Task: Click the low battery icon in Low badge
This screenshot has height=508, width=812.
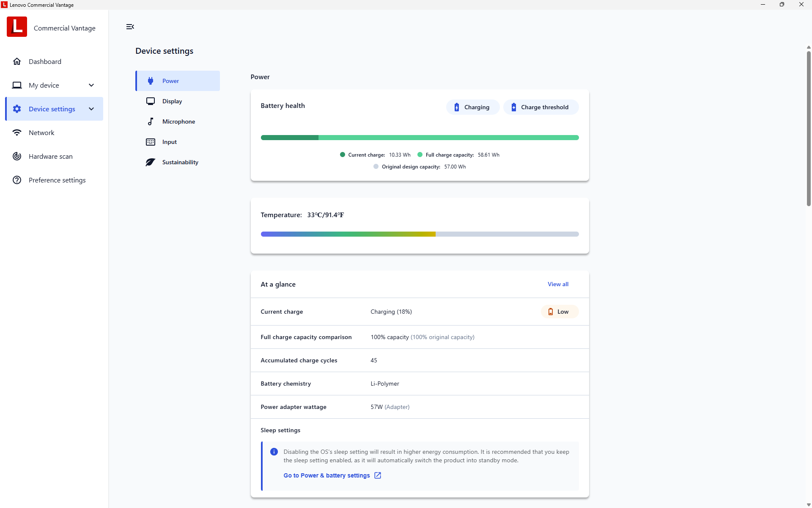Action: (x=551, y=312)
